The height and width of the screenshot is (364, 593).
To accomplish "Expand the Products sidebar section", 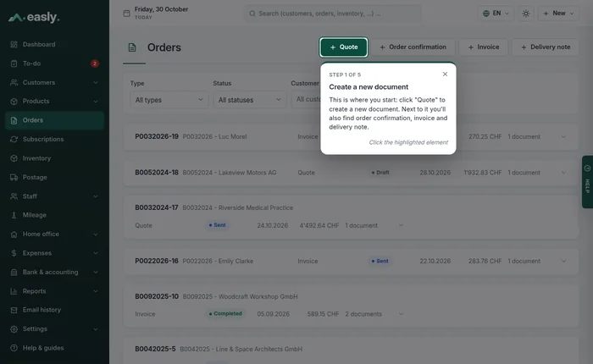I will click(x=95, y=102).
